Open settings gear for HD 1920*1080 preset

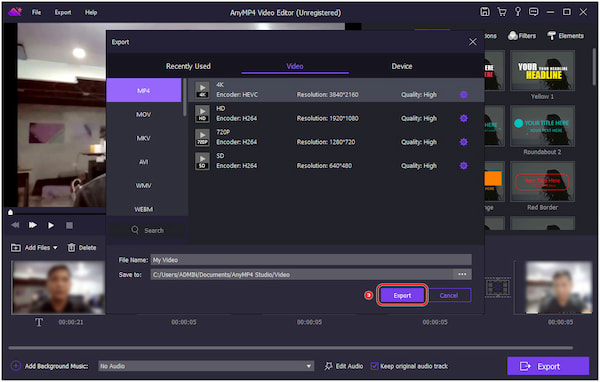[x=463, y=118]
